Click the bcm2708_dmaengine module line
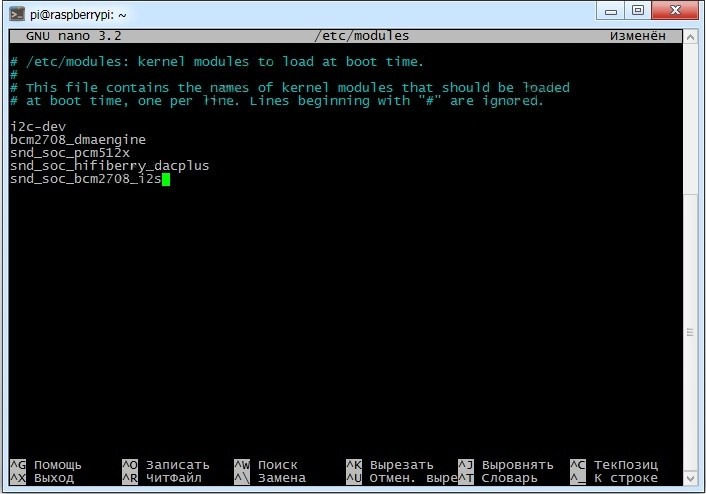The height and width of the screenshot is (494, 706). click(78, 140)
